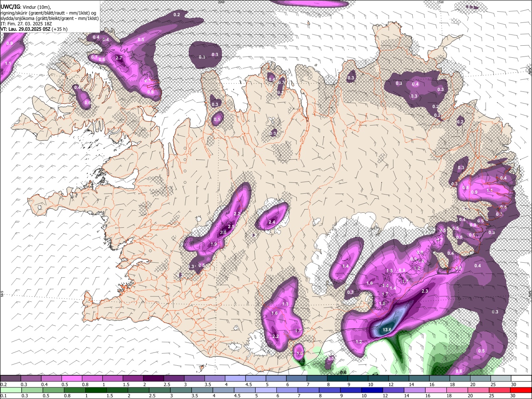Pick lower legend swatch labeled 3
532x399 pixels.
click(180, 390)
